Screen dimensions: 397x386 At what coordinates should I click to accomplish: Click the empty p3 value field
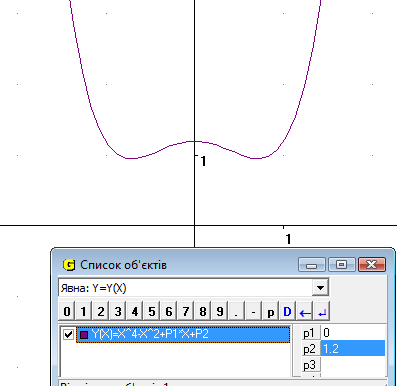[353, 365]
